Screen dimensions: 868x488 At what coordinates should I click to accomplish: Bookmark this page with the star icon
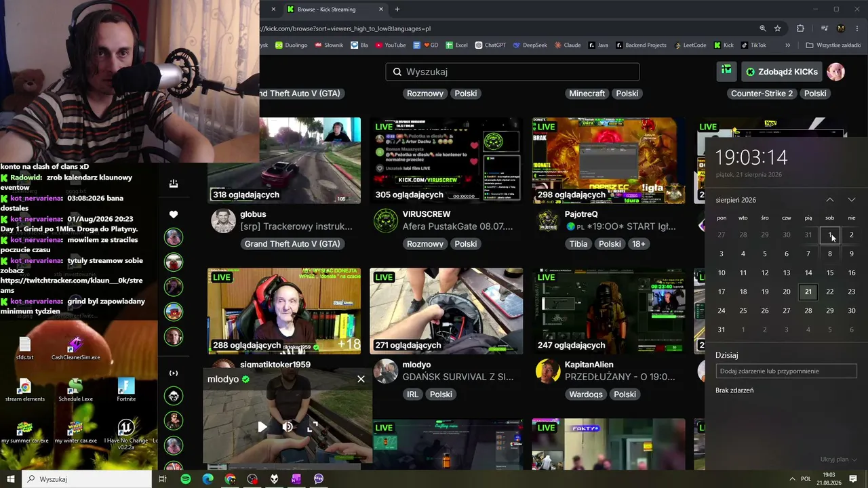pos(778,28)
